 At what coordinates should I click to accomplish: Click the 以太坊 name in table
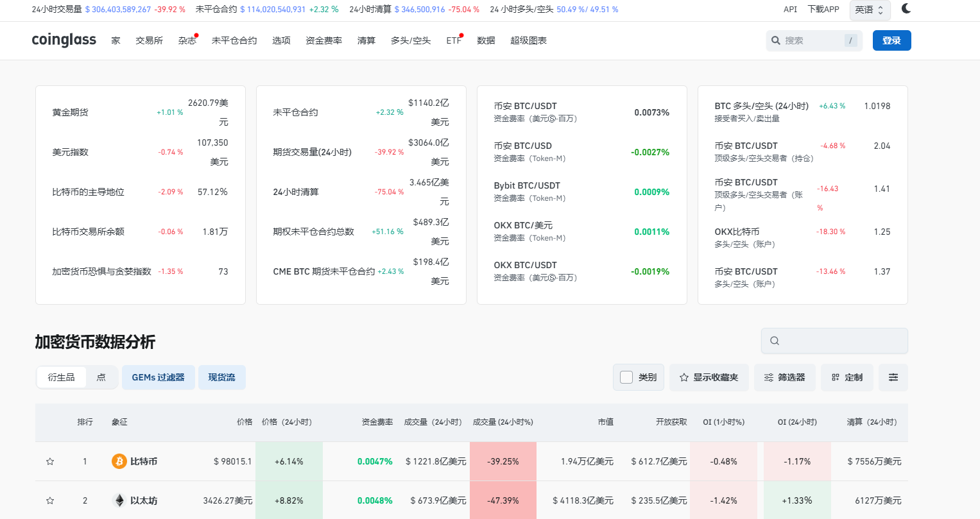144,500
